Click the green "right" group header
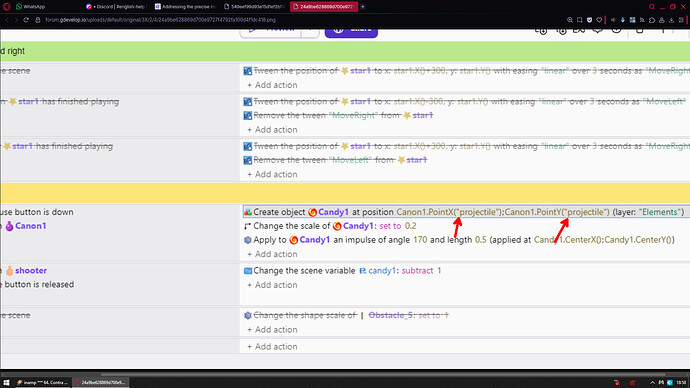Viewport: 690px width, 388px height. click(x=345, y=51)
